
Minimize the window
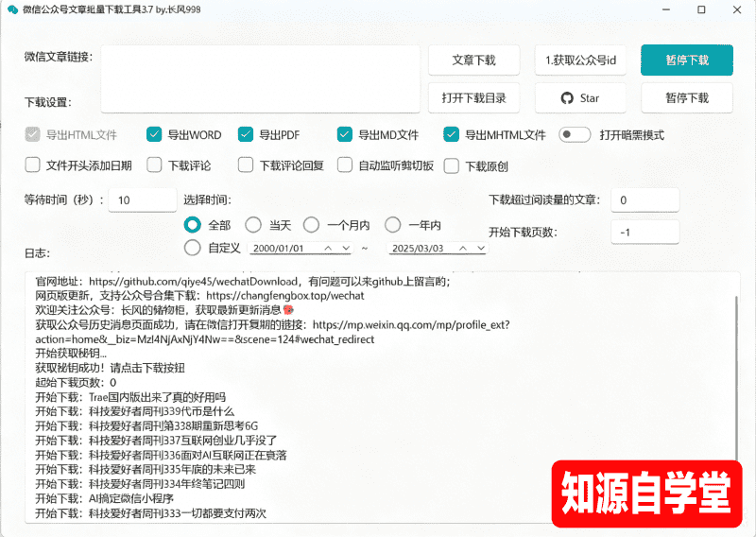pyautogui.click(x=666, y=9)
